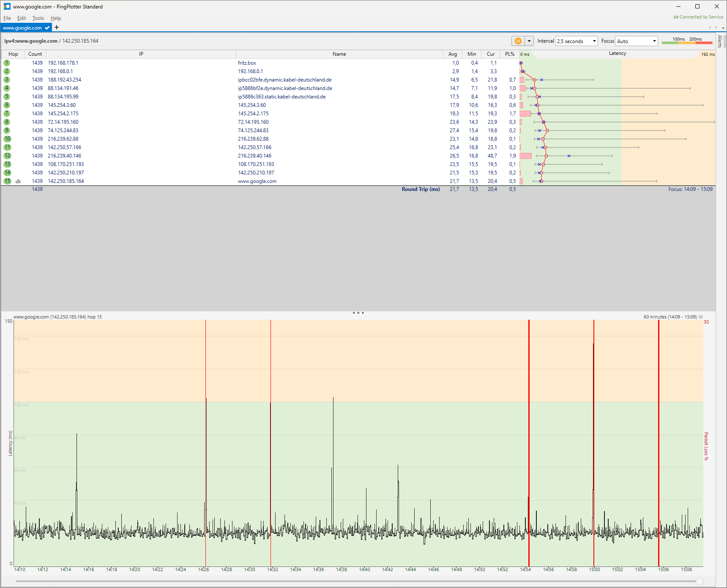Select hop 5 green number badge
This screenshot has width=727, height=588.
[7, 97]
